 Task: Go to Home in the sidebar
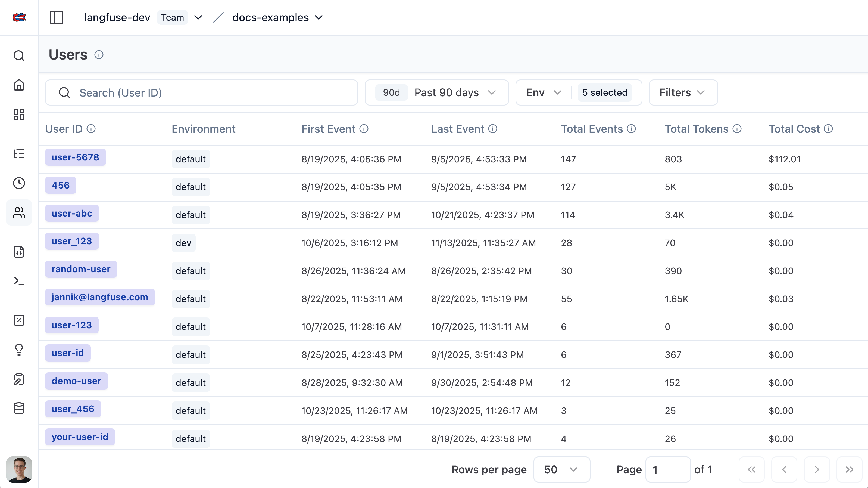click(x=19, y=85)
